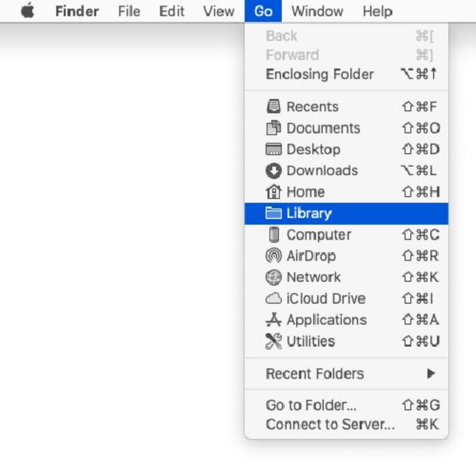The height and width of the screenshot is (476, 476).
Task: Click the Desktop screen icon
Action: point(273,149)
